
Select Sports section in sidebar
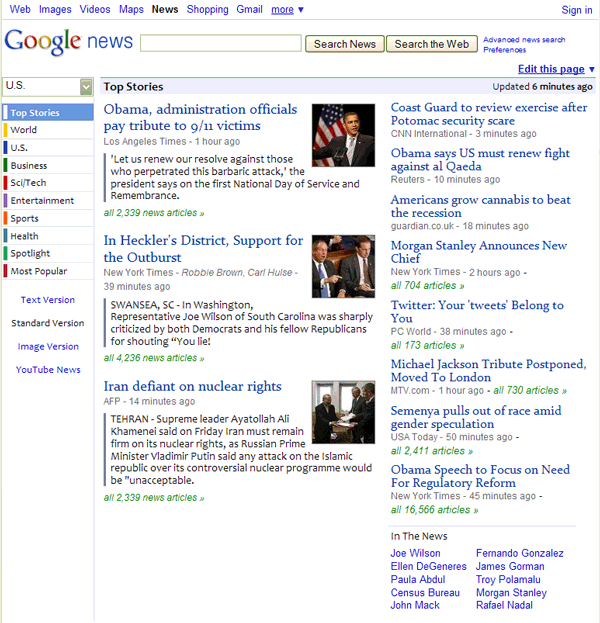[x=48, y=218]
